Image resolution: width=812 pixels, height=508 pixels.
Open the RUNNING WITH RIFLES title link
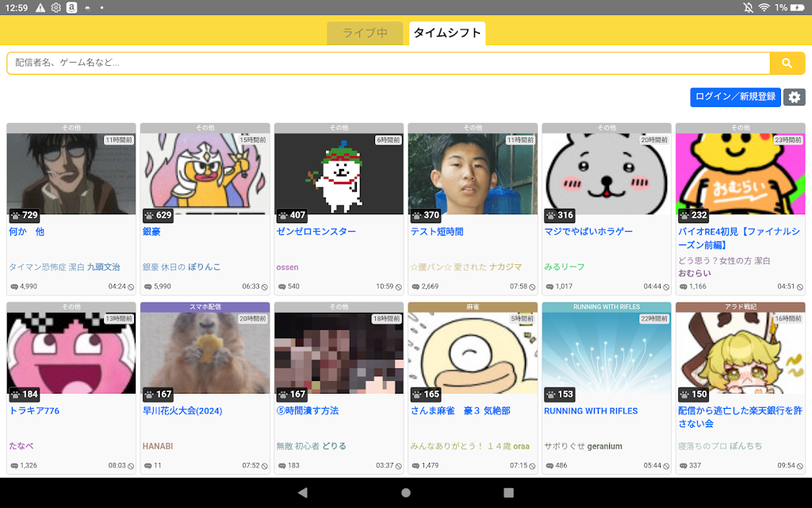pyautogui.click(x=591, y=410)
